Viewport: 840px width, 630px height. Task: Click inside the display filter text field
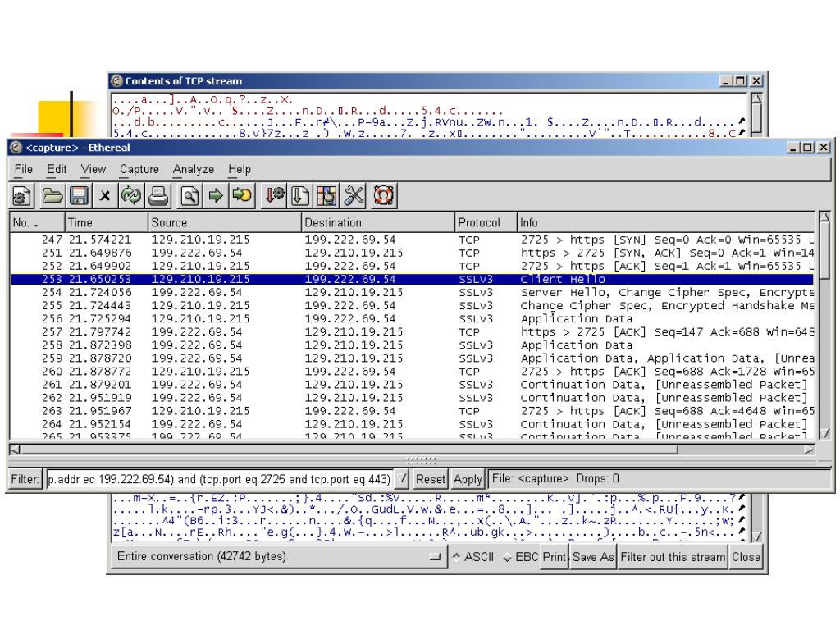[221, 479]
